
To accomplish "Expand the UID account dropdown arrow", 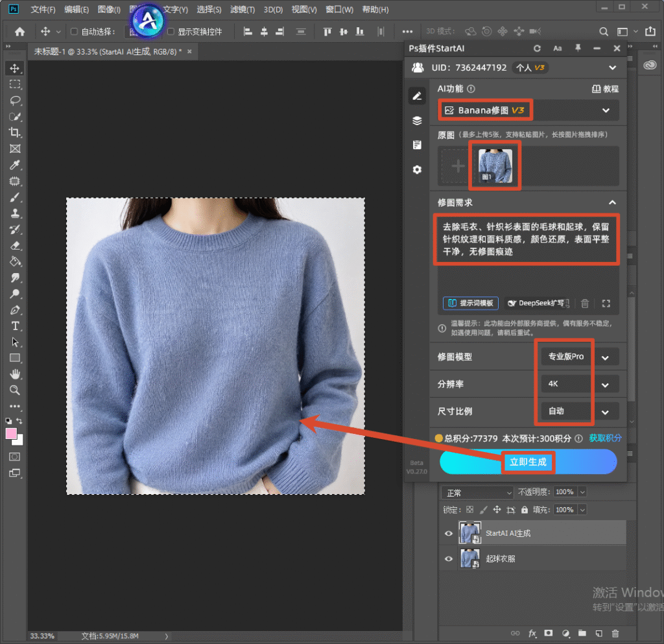I will point(612,67).
